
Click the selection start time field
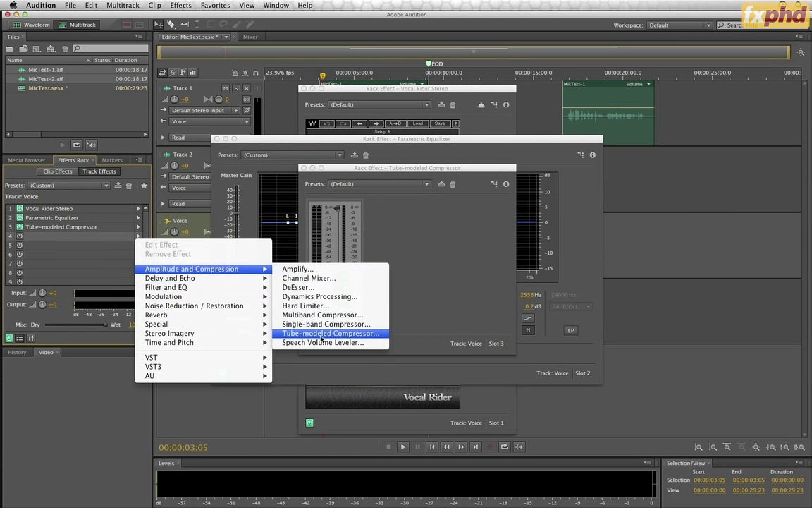(x=709, y=480)
